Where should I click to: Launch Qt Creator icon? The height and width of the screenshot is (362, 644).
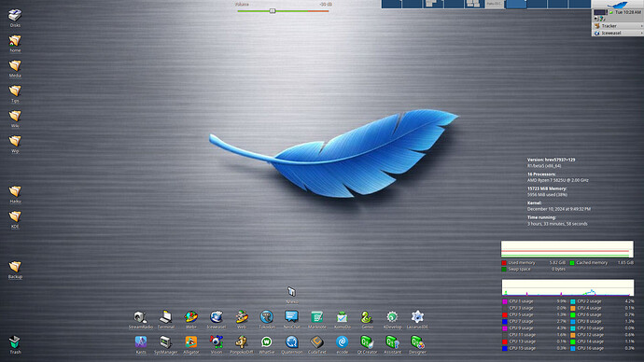pyautogui.click(x=367, y=341)
